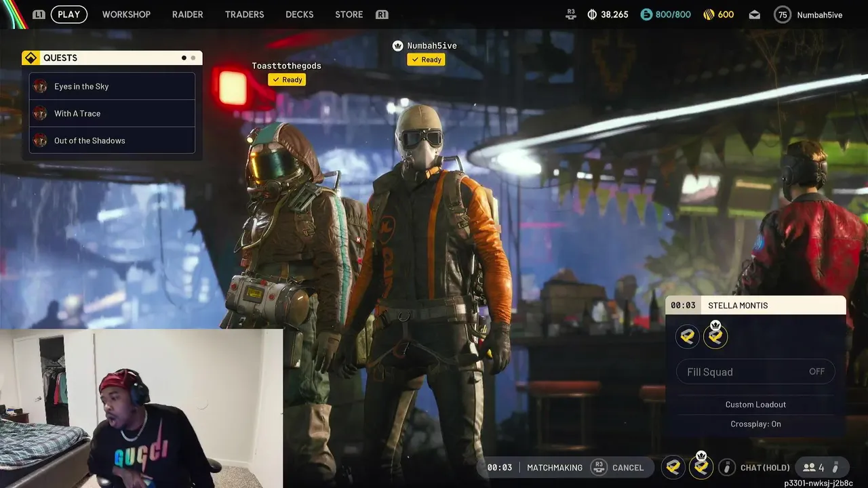The height and width of the screenshot is (488, 868).
Task: Select first page dot in QUESTS header
Action: (184, 58)
